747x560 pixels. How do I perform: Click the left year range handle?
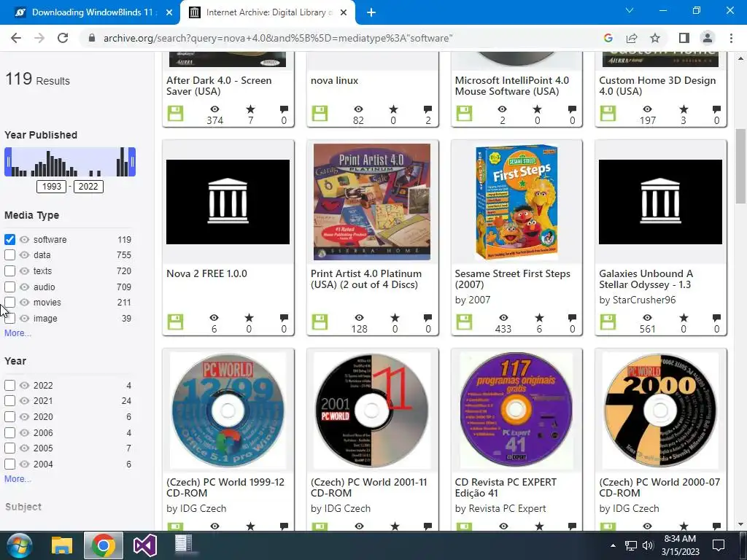click(x=7, y=162)
